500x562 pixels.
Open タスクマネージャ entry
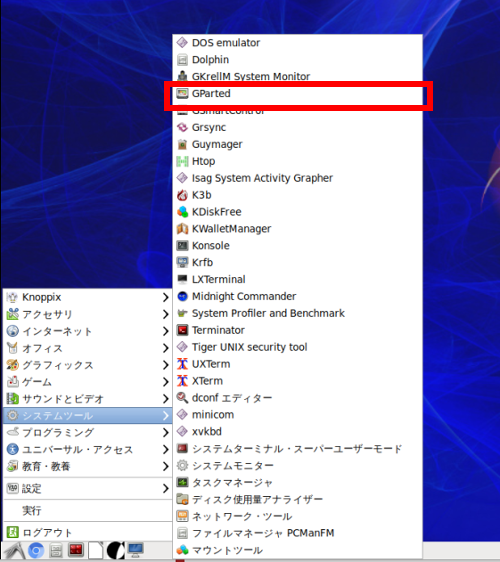click(297, 482)
